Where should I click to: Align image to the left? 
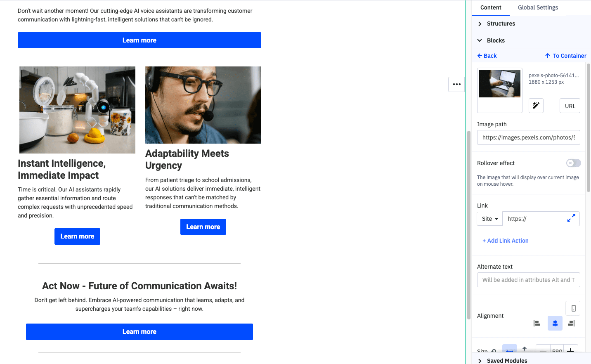[x=537, y=323]
